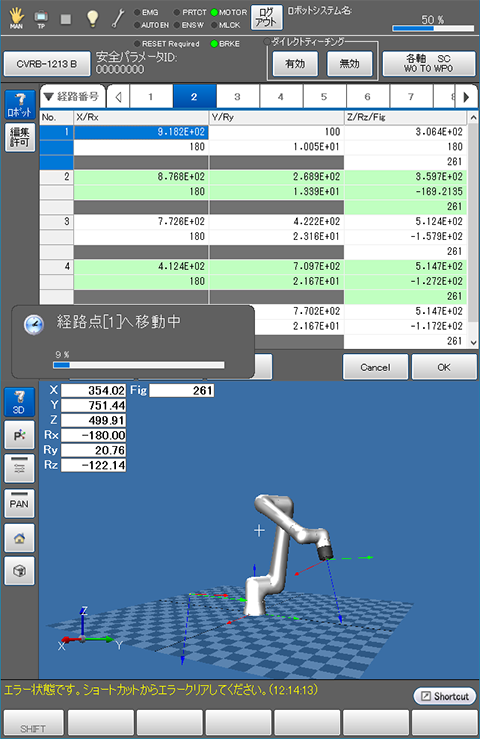Click cell 7.726E+02 in row 3
Image resolution: width=480 pixels, height=739 pixels.
click(141, 222)
